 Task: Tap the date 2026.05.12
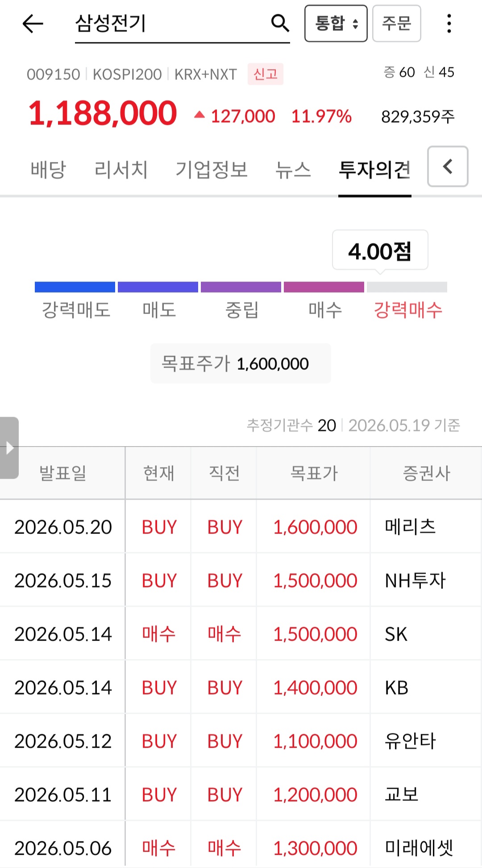point(63,741)
